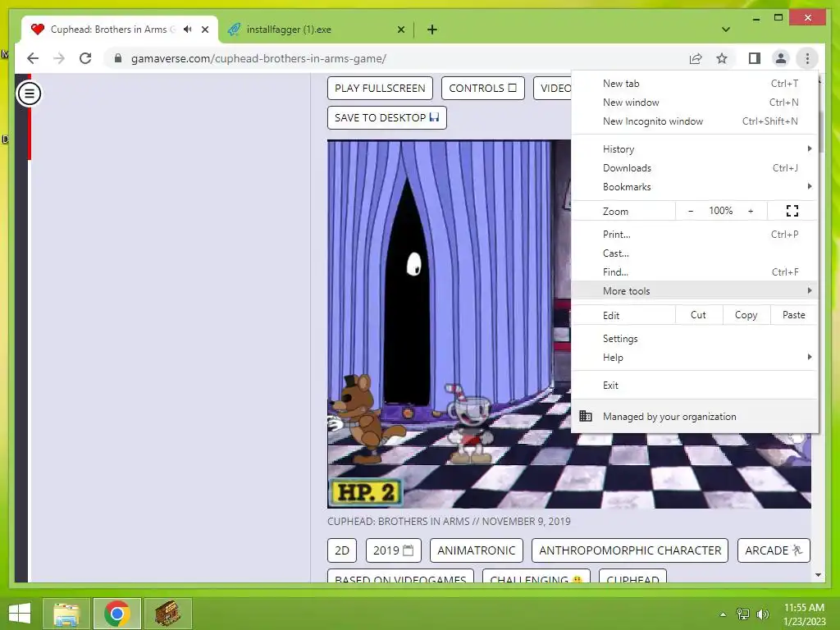Open a New Incognito window
Screen dimensions: 840x630
coord(695,121)
